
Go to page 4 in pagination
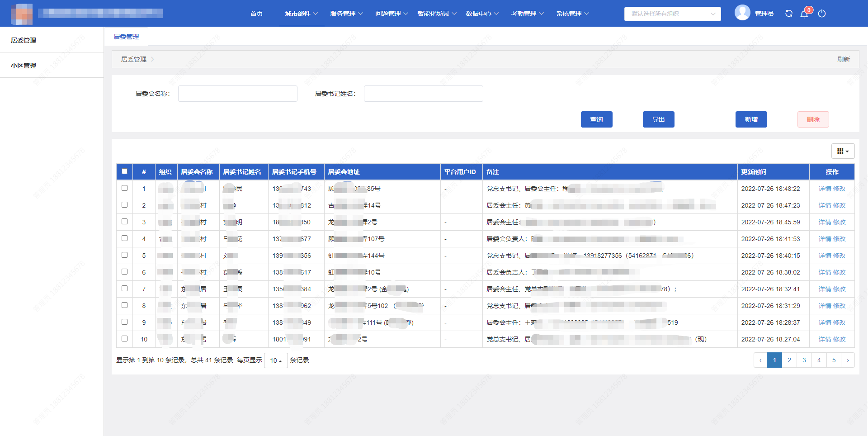tap(819, 360)
